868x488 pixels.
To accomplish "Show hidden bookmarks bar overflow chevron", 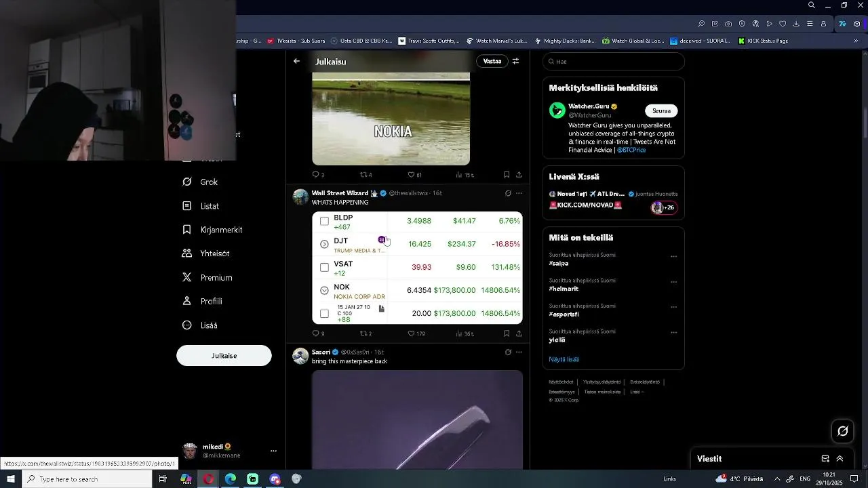I will (856, 41).
